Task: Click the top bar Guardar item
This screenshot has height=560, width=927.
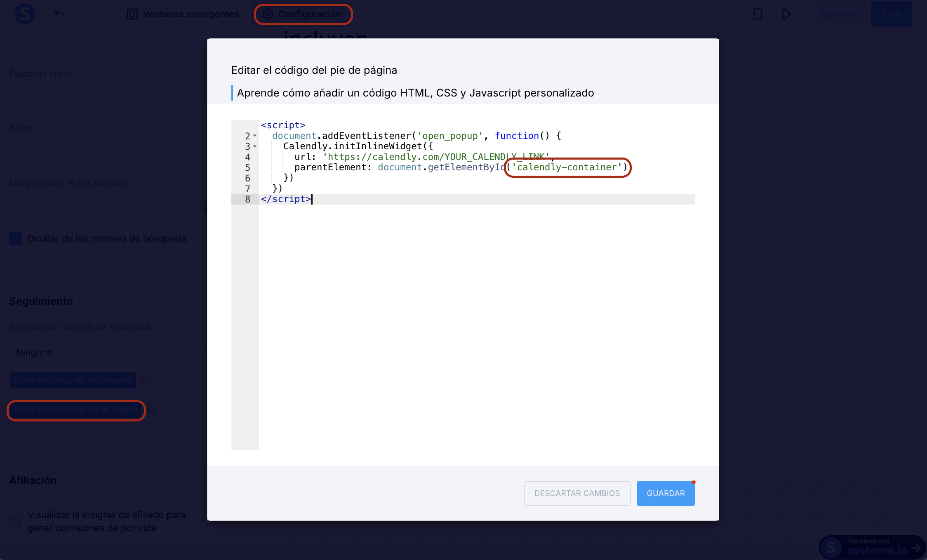Action: [838, 14]
